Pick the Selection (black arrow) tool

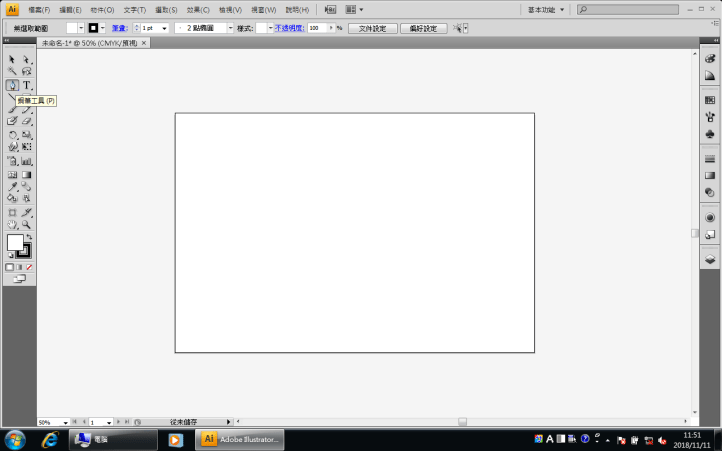[12, 60]
